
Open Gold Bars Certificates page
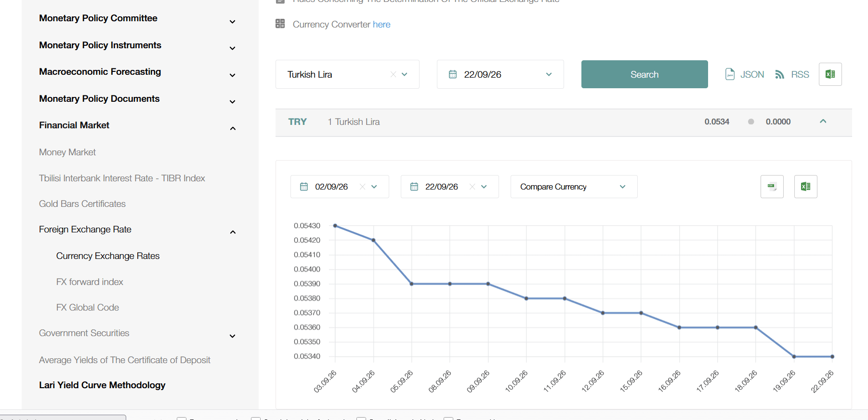point(82,203)
